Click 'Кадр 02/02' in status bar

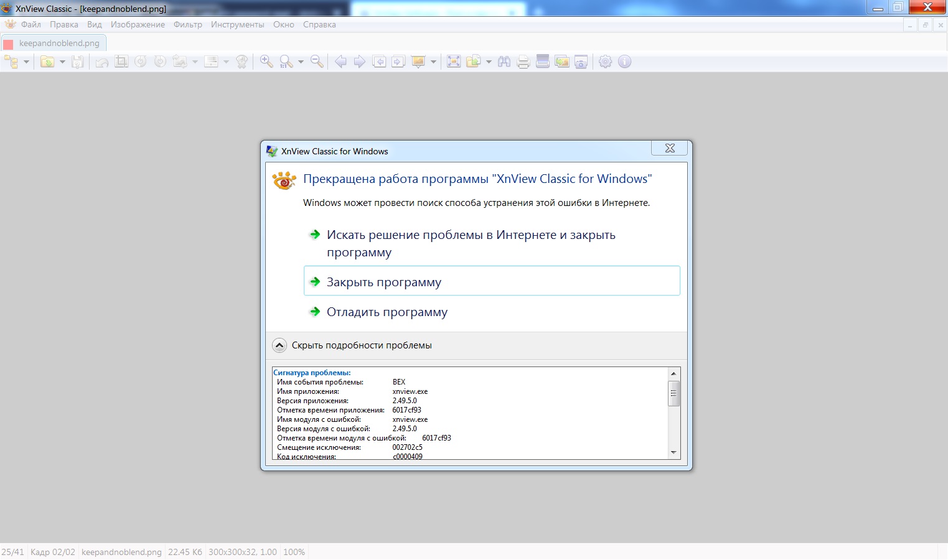53,552
